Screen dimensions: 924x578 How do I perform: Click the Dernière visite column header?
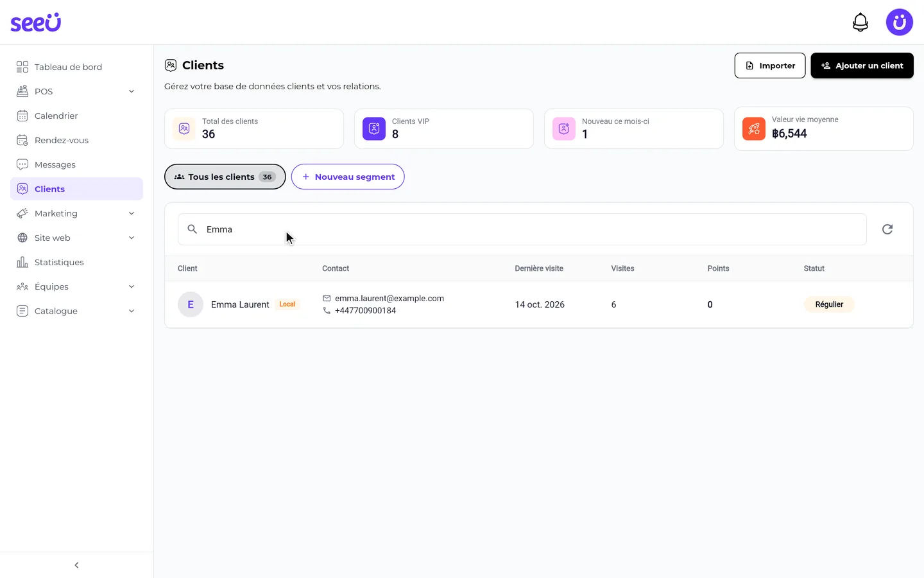tap(539, 268)
